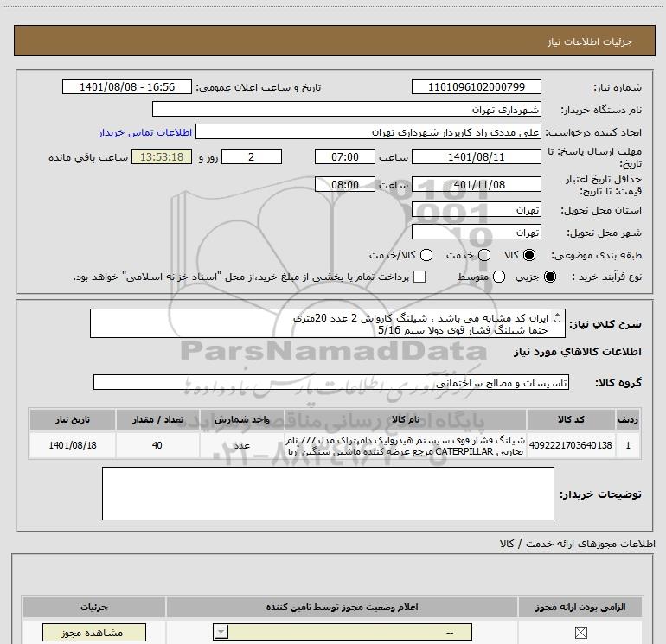Click quantity cell 40
This screenshot has width=666, height=644.
(157, 445)
